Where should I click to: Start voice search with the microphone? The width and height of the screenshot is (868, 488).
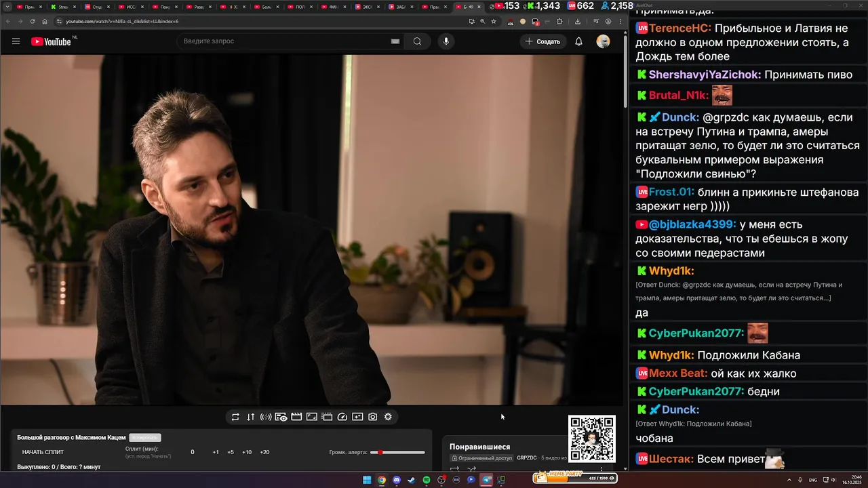(x=446, y=41)
